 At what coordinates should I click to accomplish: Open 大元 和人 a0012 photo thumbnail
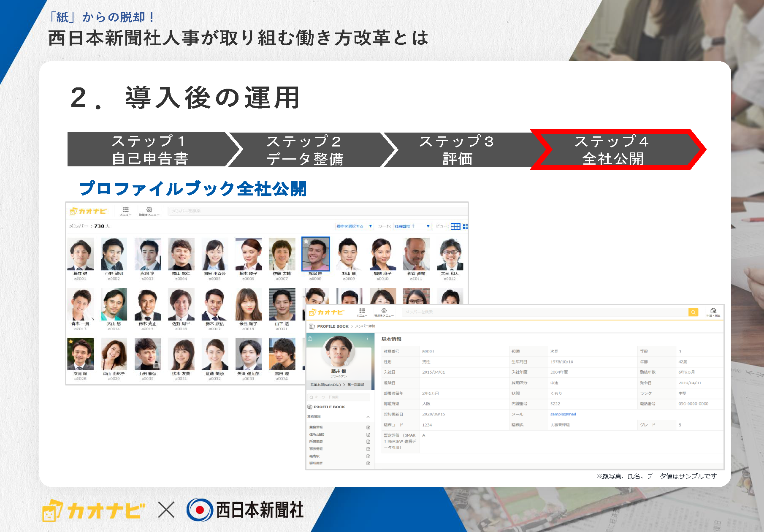pos(450,254)
